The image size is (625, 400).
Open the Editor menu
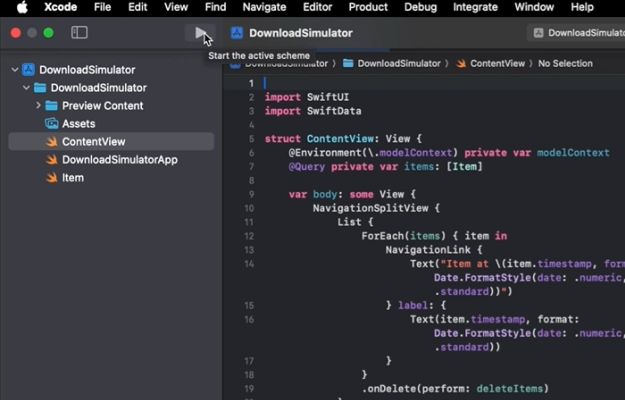click(317, 7)
